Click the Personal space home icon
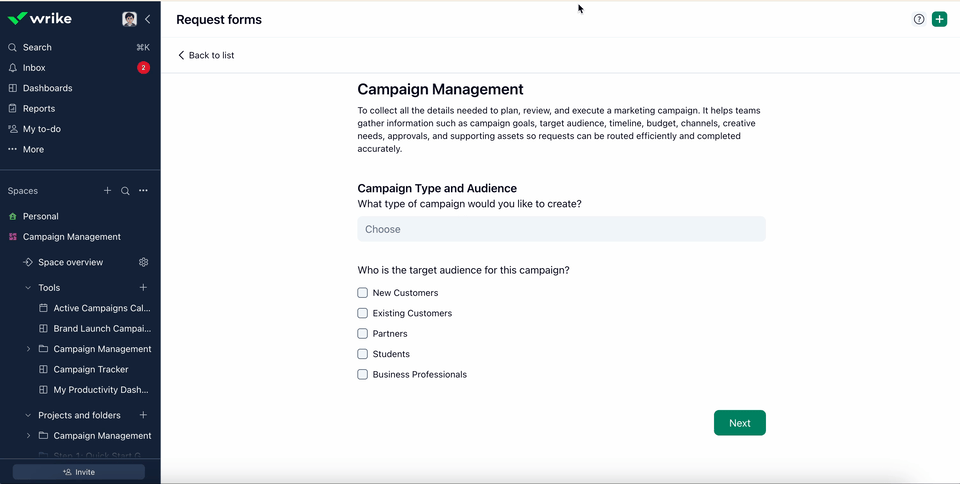This screenshot has width=960, height=484. 12,217
